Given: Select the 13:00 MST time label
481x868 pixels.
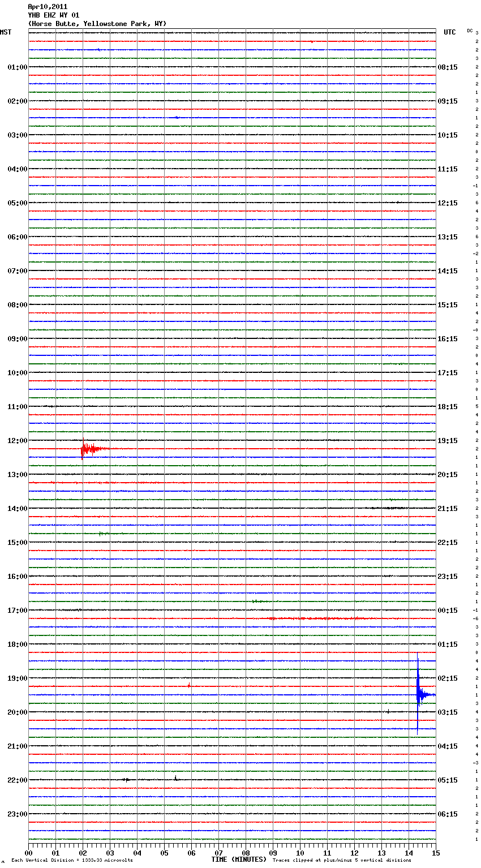Looking at the screenshot, I should coord(18,475).
